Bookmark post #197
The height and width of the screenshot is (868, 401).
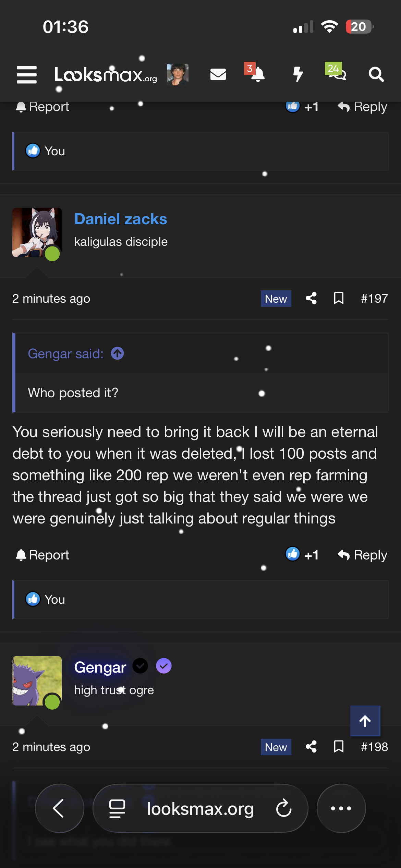point(339,298)
